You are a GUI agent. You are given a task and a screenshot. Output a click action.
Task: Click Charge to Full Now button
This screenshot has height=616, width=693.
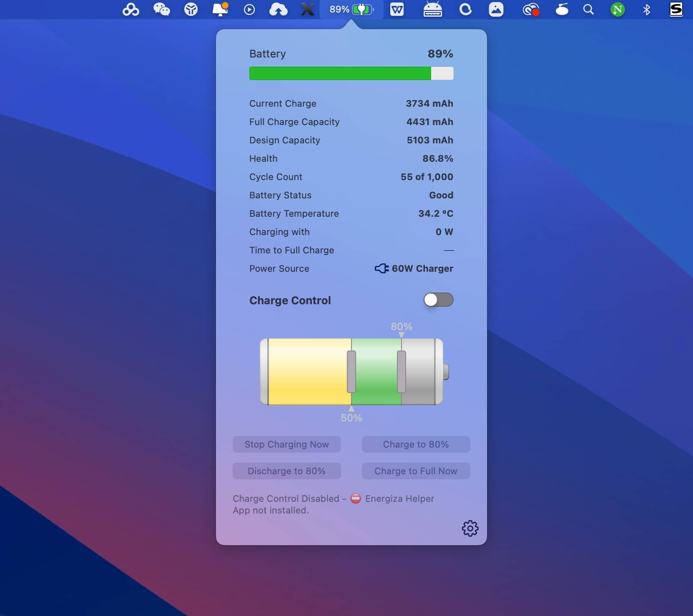416,471
